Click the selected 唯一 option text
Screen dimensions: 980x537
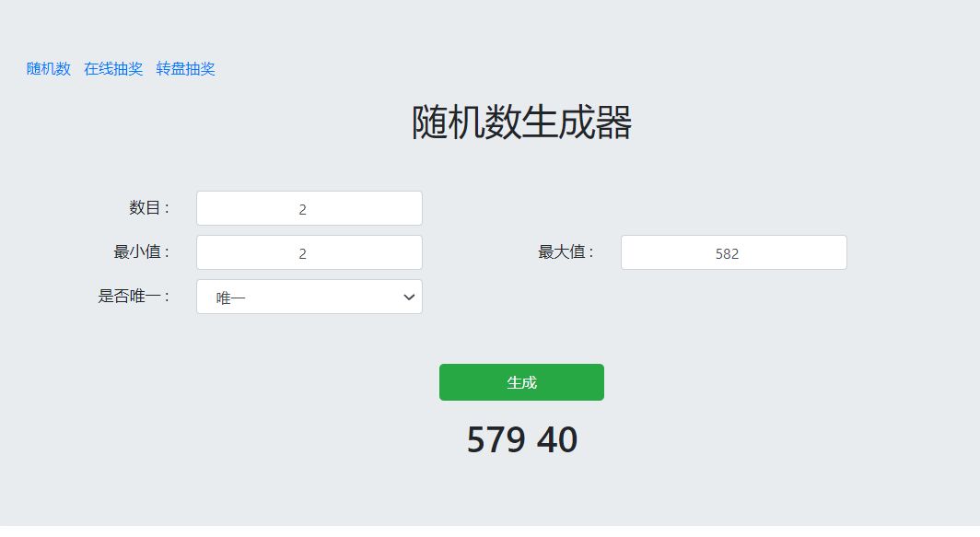[x=230, y=298]
